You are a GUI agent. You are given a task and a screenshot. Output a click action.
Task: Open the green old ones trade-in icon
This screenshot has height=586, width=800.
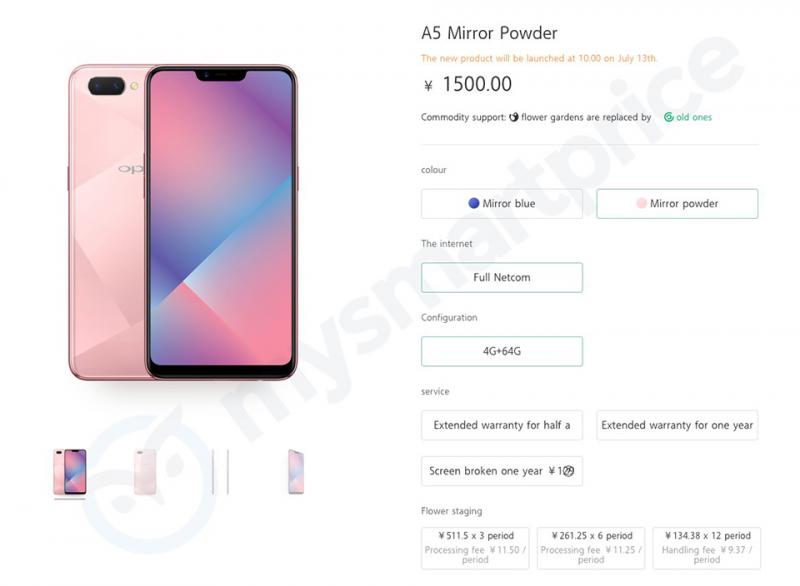(668, 117)
